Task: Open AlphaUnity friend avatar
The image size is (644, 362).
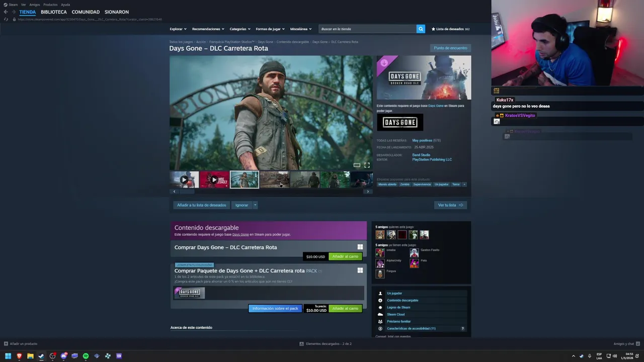Action: pyautogui.click(x=380, y=263)
